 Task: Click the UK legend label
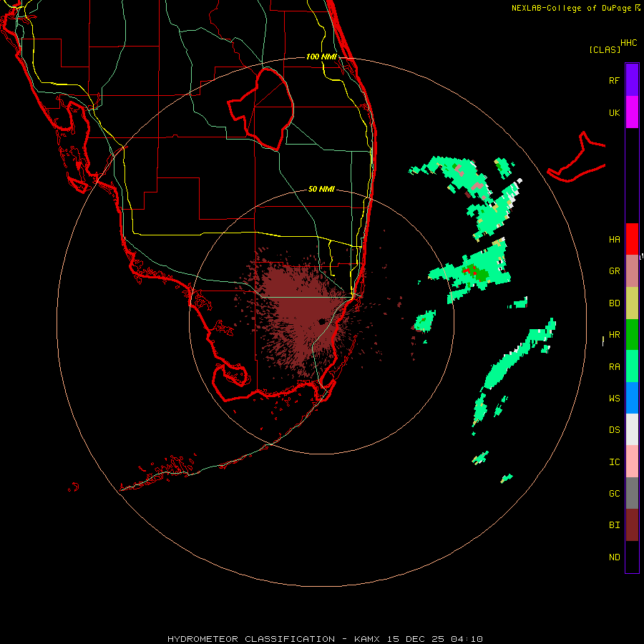pos(615,112)
